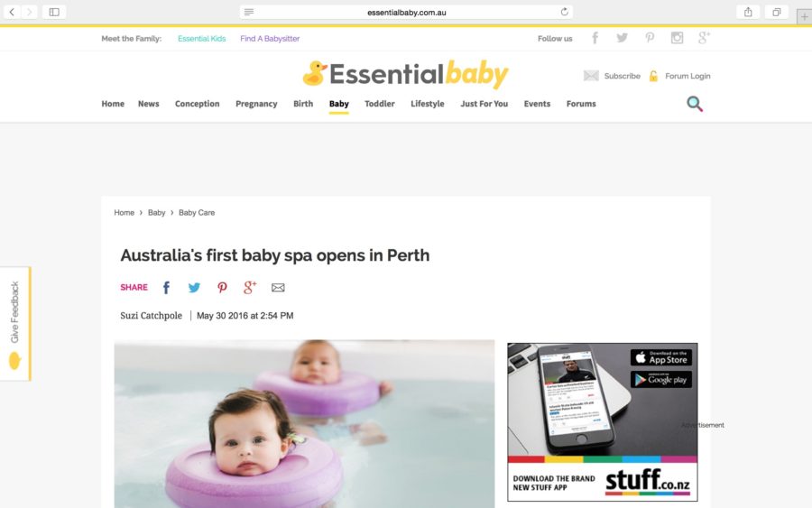Select the Toddler navigation item

380,104
